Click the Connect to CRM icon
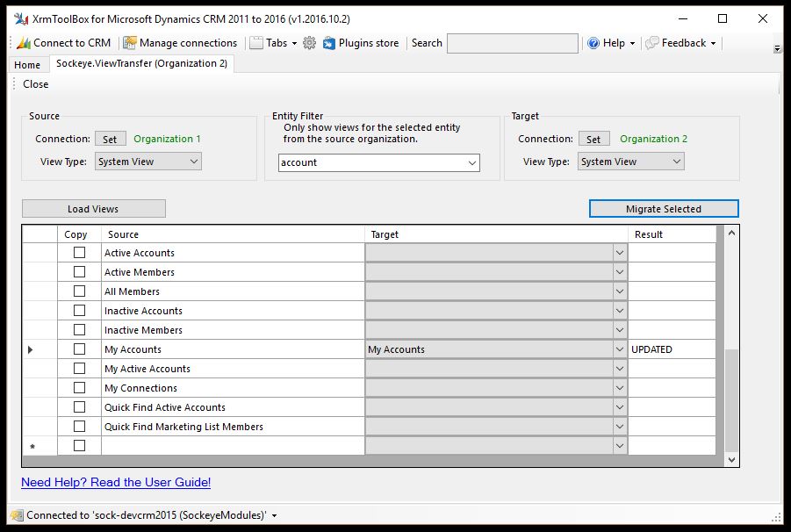 point(24,43)
